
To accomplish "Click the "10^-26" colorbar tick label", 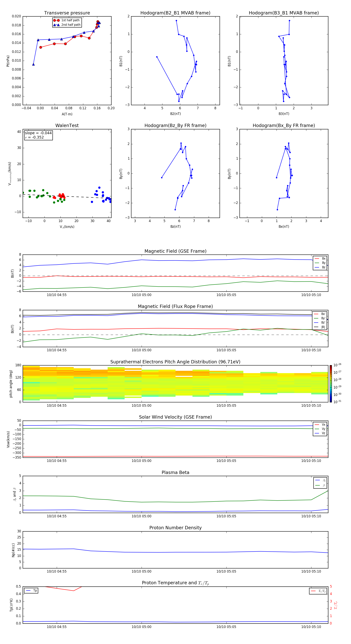I will [337, 365].
